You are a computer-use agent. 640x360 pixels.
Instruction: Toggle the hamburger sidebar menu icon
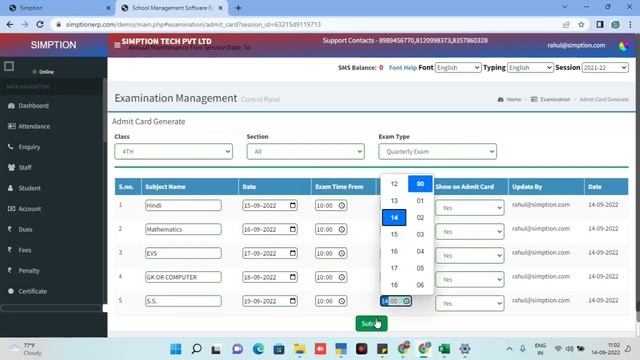click(x=117, y=45)
